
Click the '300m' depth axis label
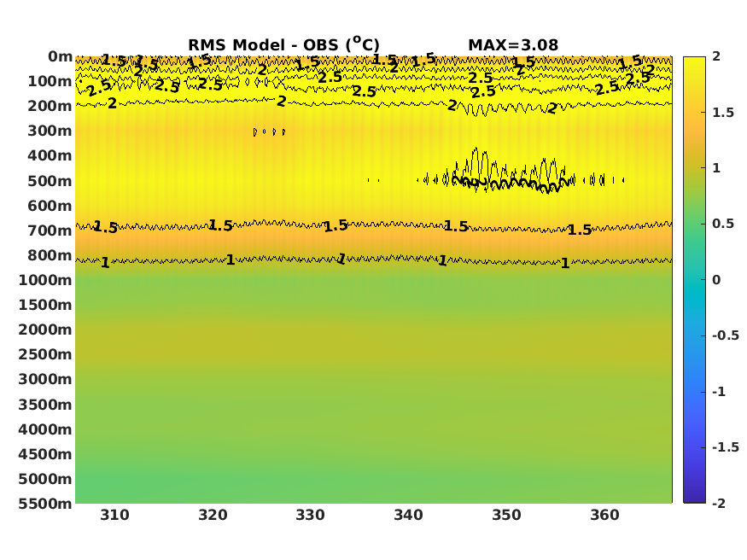click(50, 131)
